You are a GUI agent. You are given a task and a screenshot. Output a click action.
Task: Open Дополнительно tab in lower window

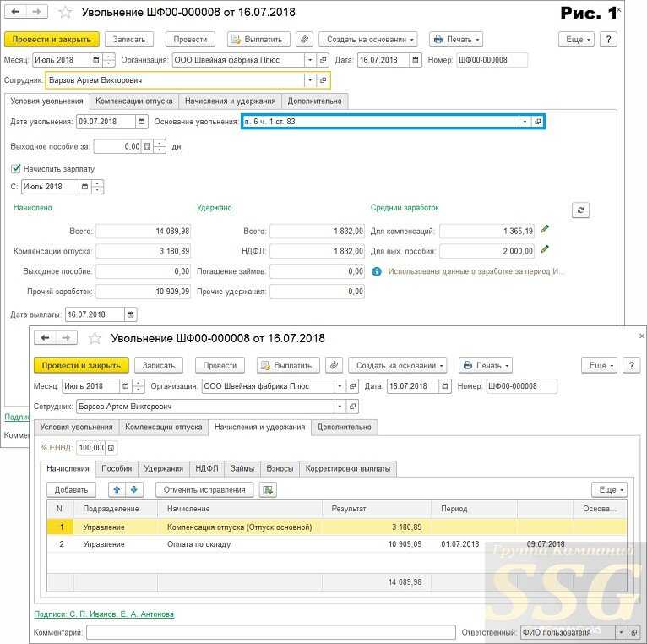[x=344, y=428]
